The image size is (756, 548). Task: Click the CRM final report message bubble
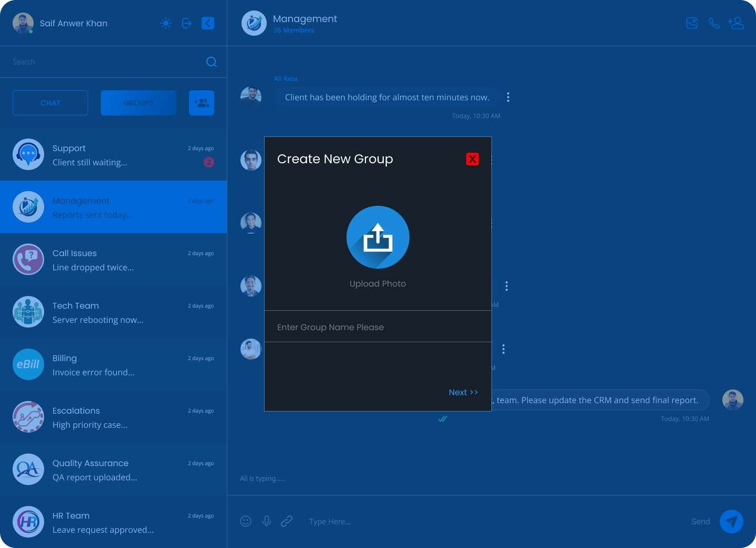tap(601, 400)
